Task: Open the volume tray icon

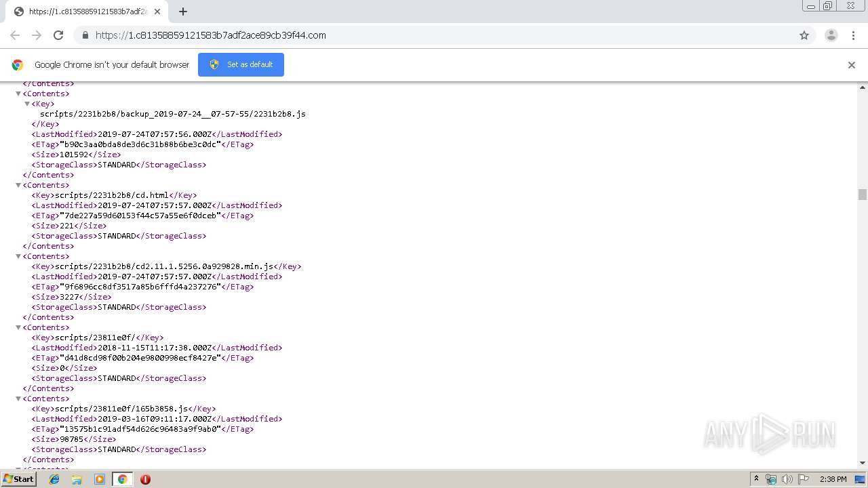Action: tap(787, 479)
